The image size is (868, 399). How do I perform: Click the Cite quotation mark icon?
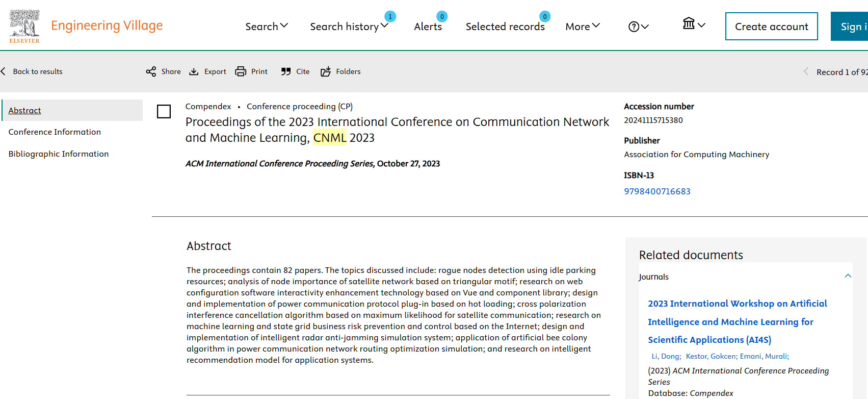(x=286, y=71)
